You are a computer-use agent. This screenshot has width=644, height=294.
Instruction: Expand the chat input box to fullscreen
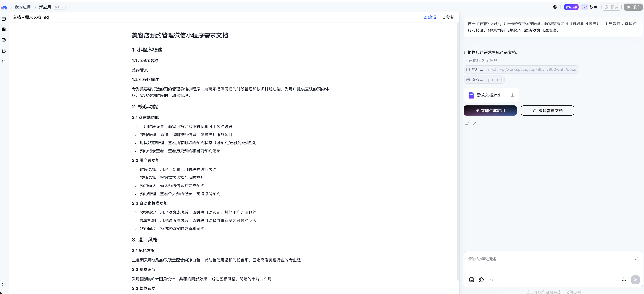(x=637, y=259)
